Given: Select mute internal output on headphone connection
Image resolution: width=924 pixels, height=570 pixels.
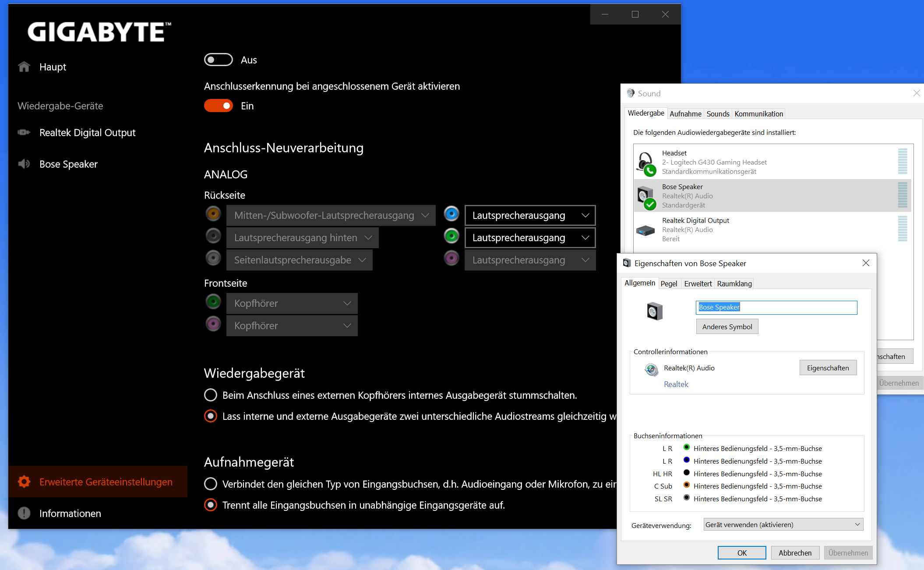Looking at the screenshot, I should tap(211, 395).
